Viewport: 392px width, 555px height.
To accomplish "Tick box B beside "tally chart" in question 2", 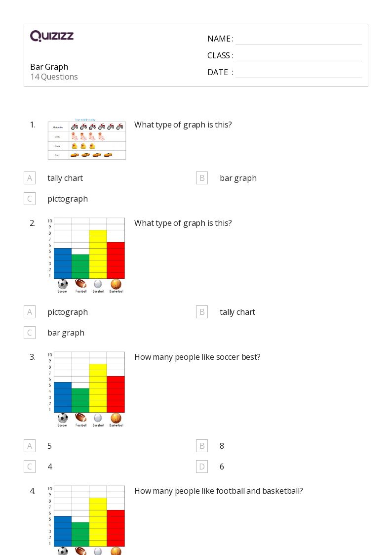I will (x=201, y=312).
